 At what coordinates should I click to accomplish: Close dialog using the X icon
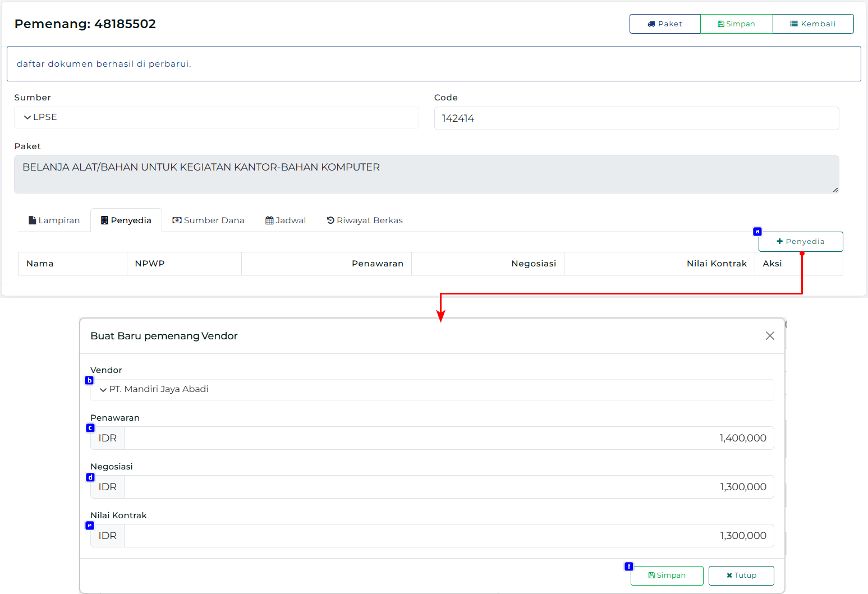(x=770, y=335)
